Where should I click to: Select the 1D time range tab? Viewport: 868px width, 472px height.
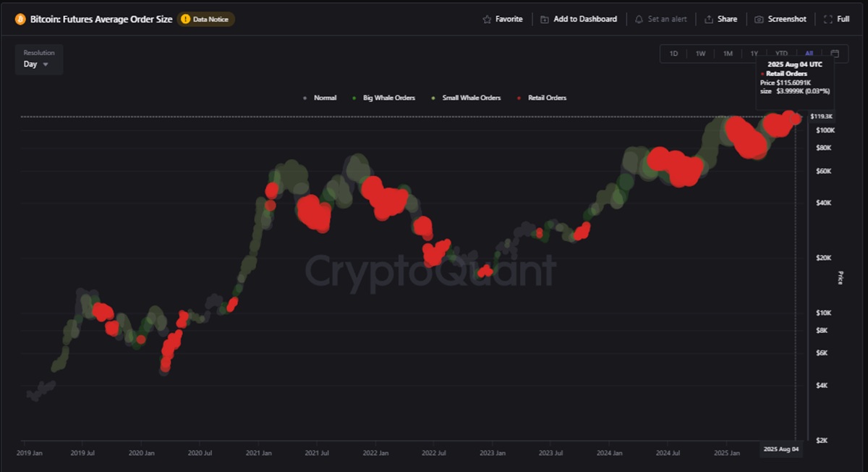point(673,54)
